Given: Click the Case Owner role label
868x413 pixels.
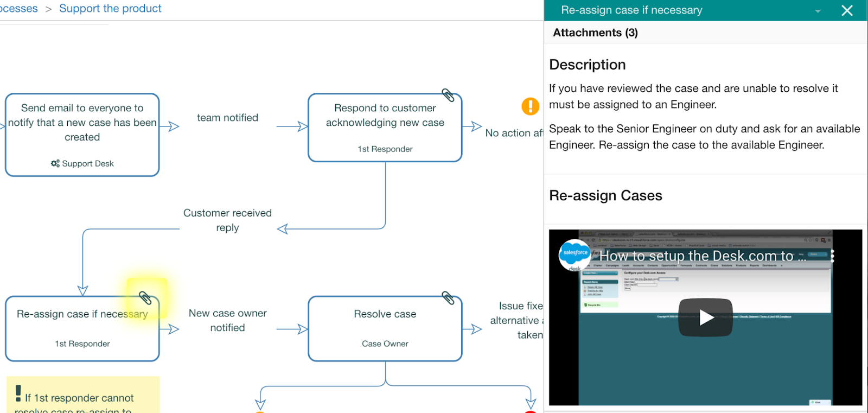Looking at the screenshot, I should [385, 344].
